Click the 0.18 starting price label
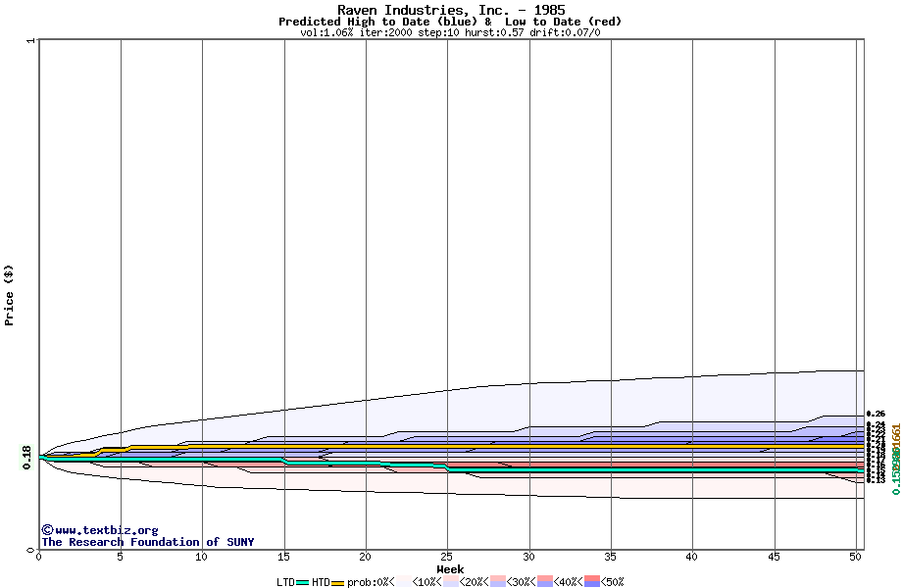Viewport: 902px width, 588px height. point(25,456)
